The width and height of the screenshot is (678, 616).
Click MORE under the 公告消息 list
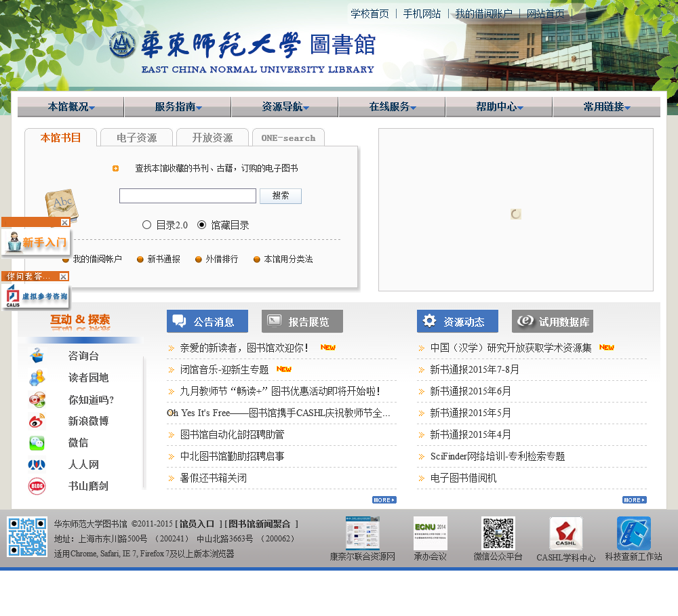point(384,500)
